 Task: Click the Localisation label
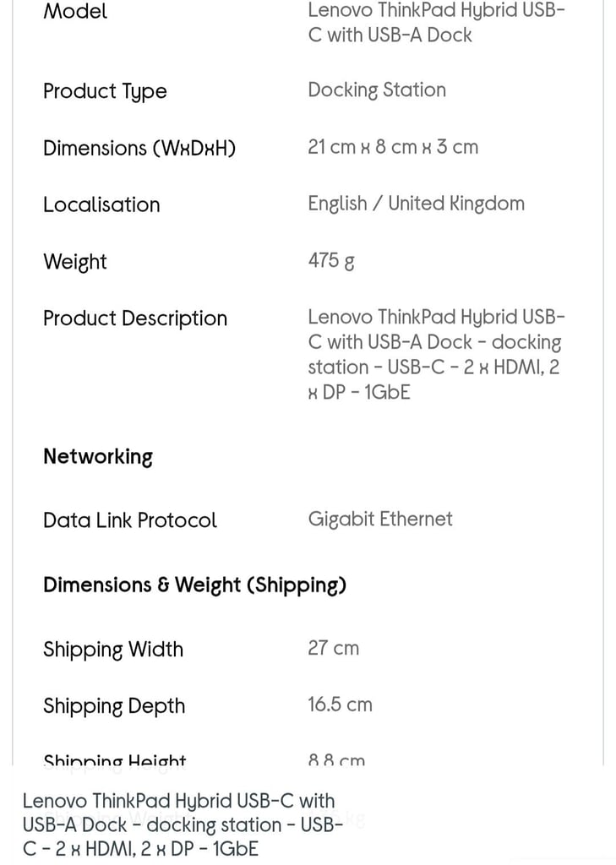click(x=101, y=204)
